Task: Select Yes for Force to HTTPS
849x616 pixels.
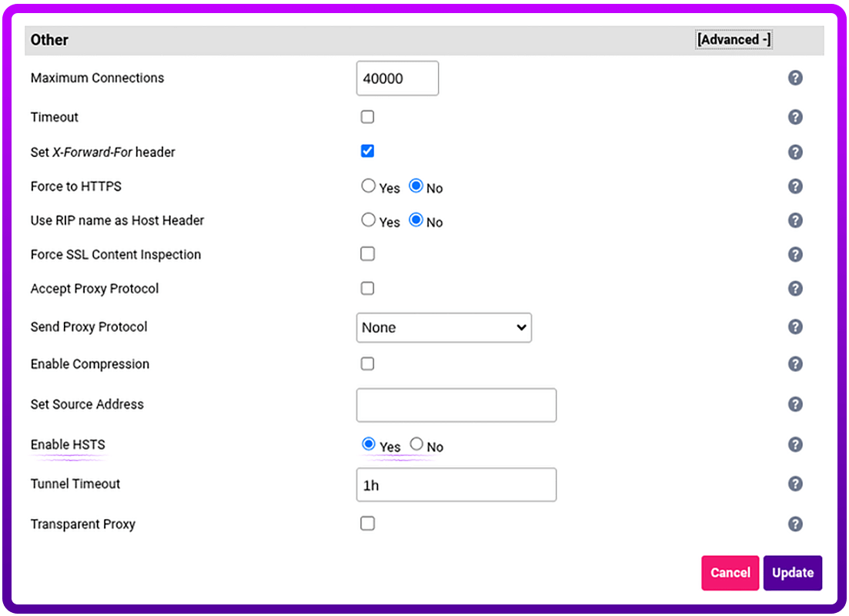Action: click(369, 186)
